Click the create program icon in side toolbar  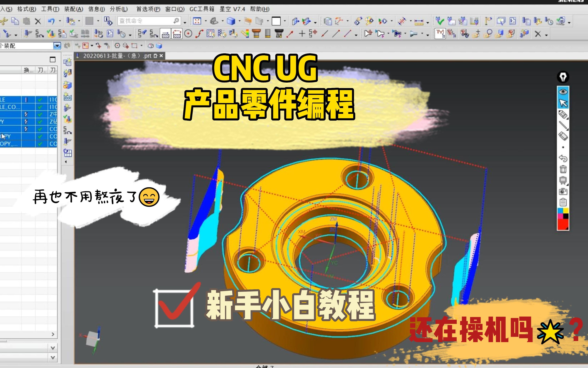(x=67, y=62)
